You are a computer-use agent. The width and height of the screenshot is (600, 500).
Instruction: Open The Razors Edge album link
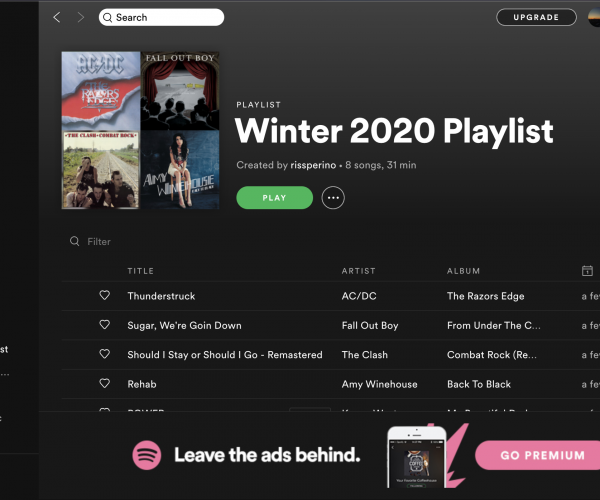click(486, 296)
